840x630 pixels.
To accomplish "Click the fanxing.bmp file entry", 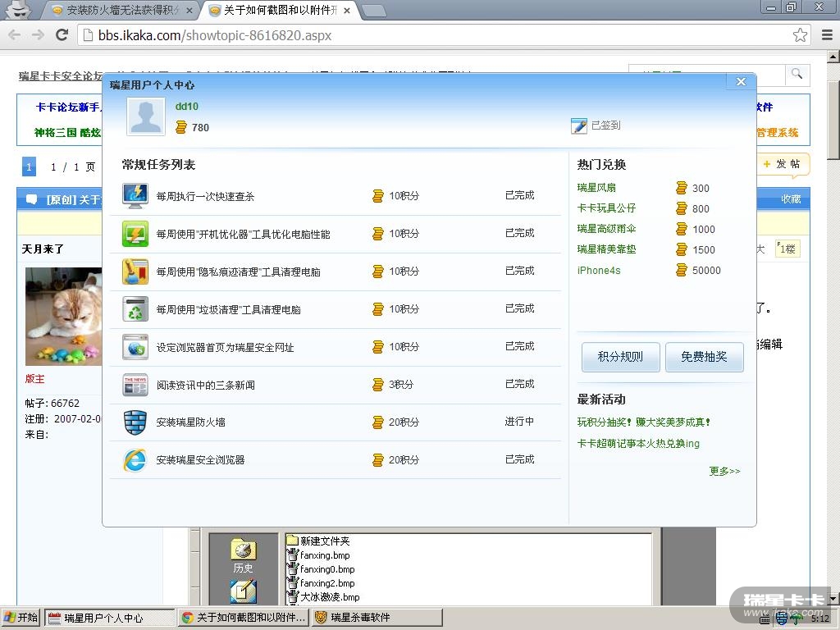I will pyautogui.click(x=325, y=555).
